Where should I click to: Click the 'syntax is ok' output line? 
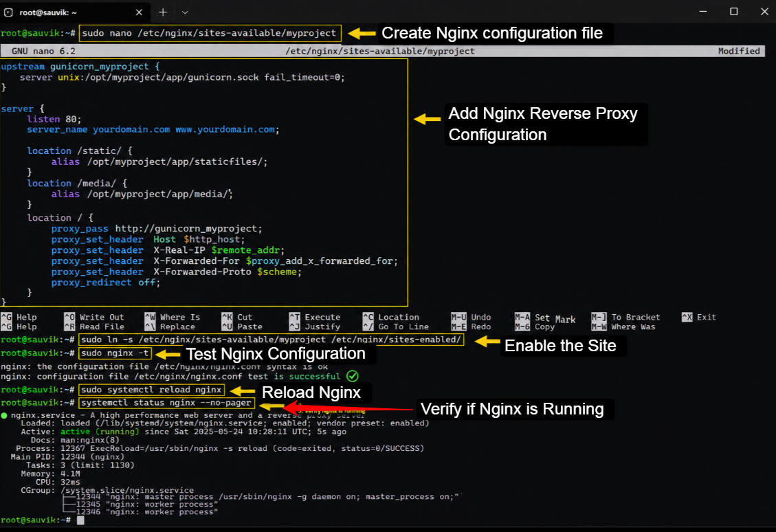point(164,367)
